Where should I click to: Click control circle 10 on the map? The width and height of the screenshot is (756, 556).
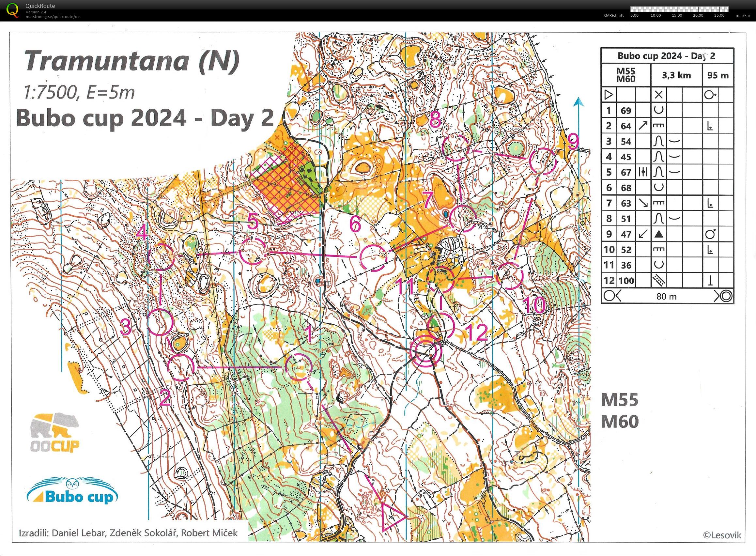[x=510, y=276]
